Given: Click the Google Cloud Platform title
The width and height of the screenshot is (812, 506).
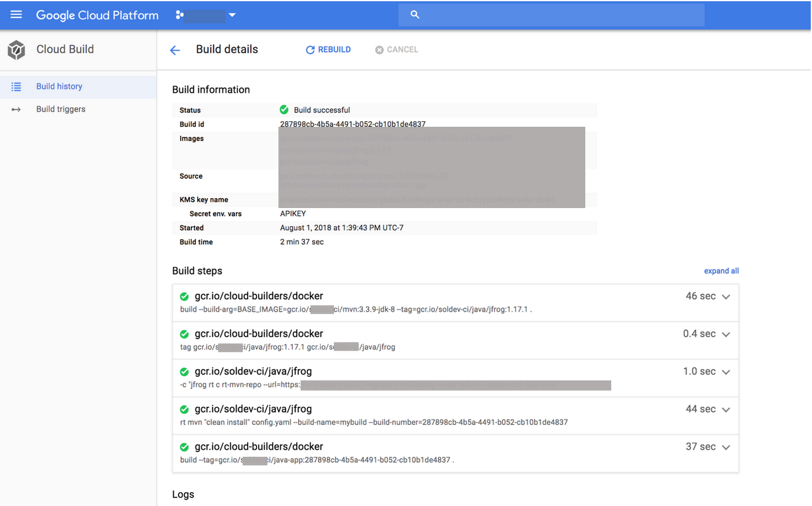Looking at the screenshot, I should click(x=97, y=15).
